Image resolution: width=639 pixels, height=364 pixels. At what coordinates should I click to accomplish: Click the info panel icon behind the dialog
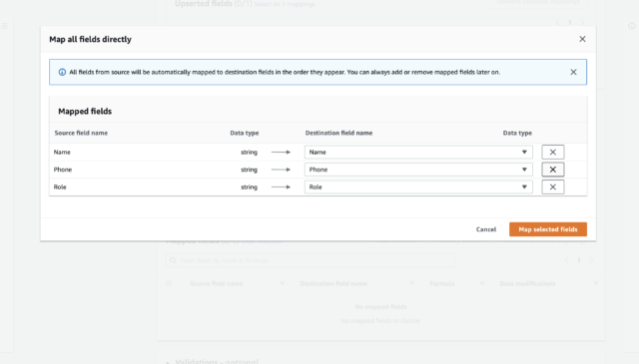pyautogui.click(x=631, y=26)
